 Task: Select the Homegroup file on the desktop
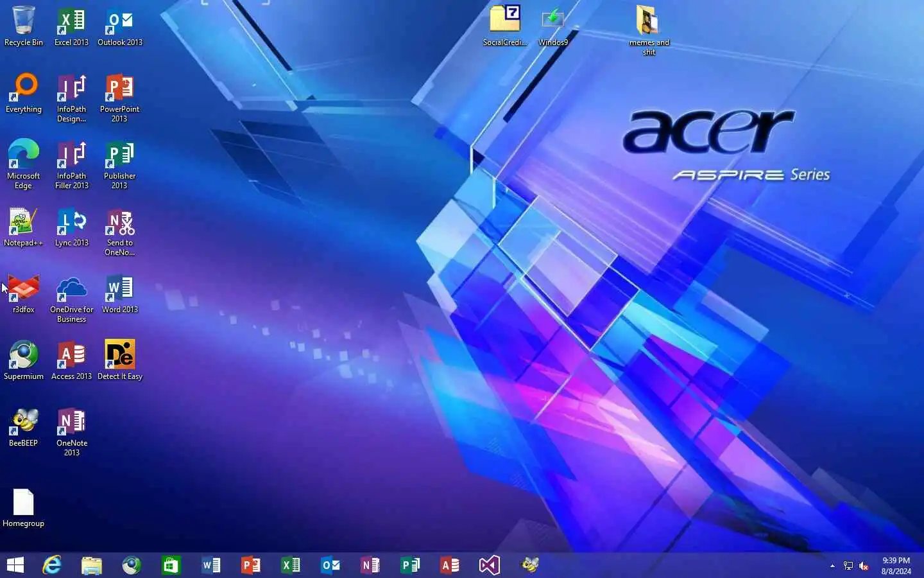(x=24, y=508)
